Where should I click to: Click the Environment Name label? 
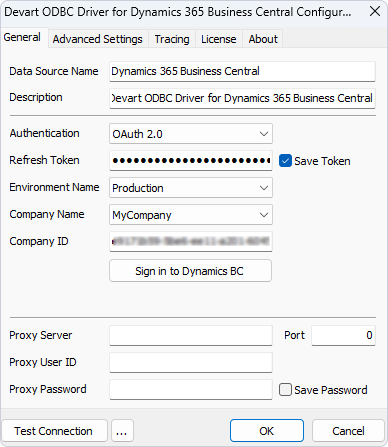pos(54,187)
